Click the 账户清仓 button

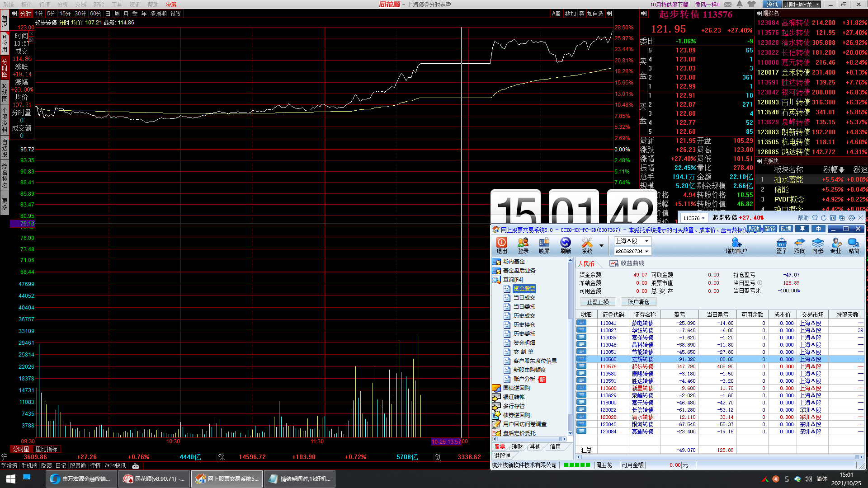pos(638,302)
